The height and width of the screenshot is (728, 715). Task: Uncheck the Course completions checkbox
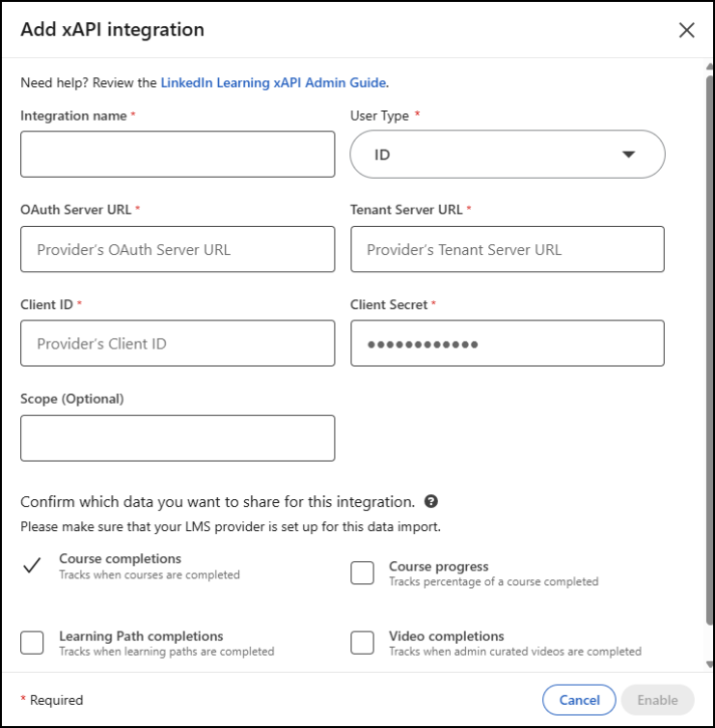[32, 567]
